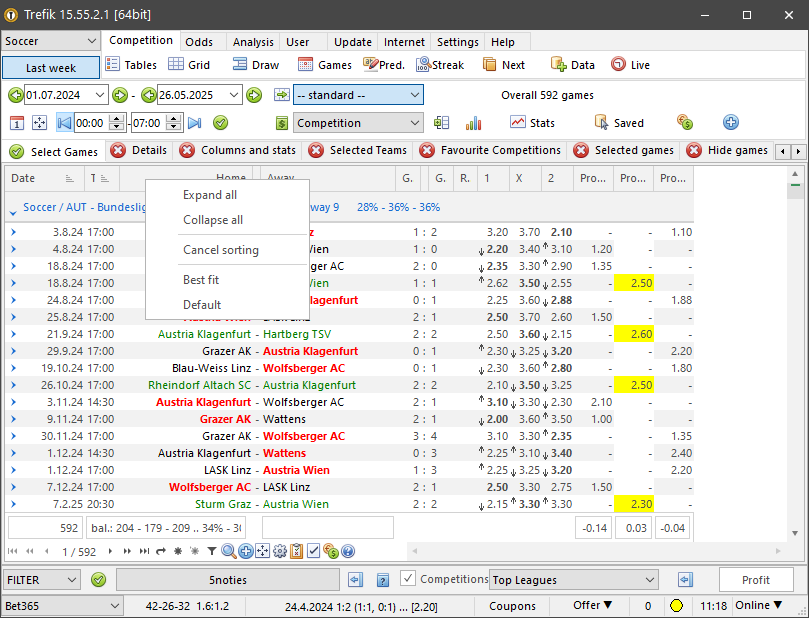Open the Saved filters icon

[602, 123]
